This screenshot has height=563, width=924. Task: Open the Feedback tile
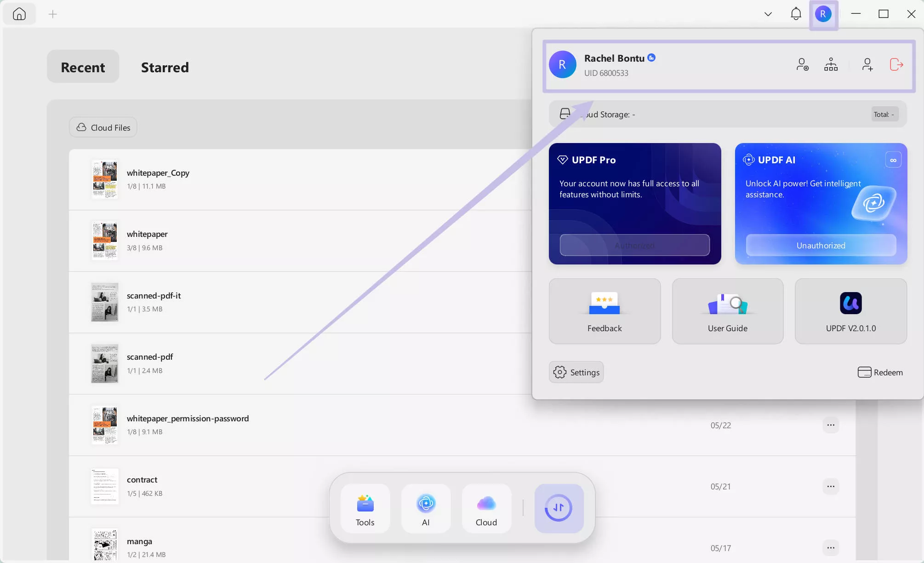[x=605, y=311]
